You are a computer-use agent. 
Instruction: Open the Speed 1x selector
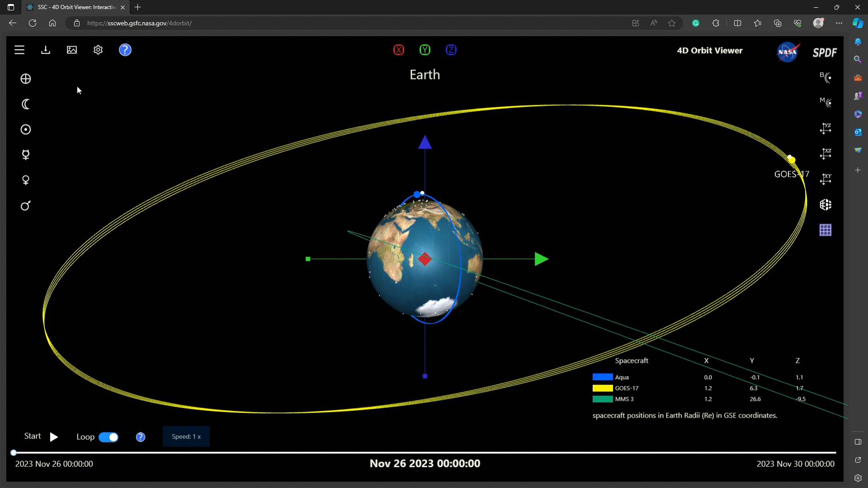[186, 437]
